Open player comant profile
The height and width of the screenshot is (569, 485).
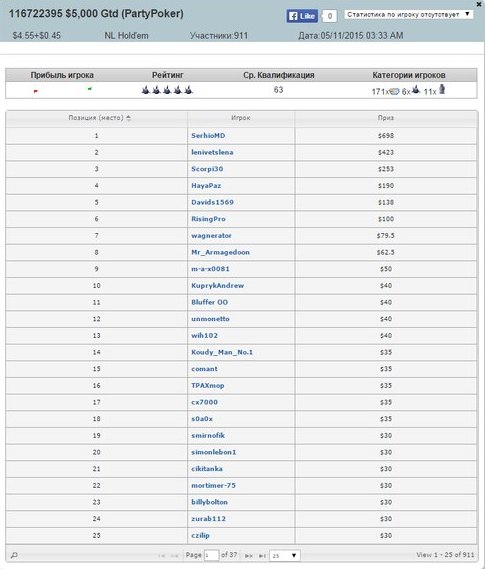(x=204, y=369)
